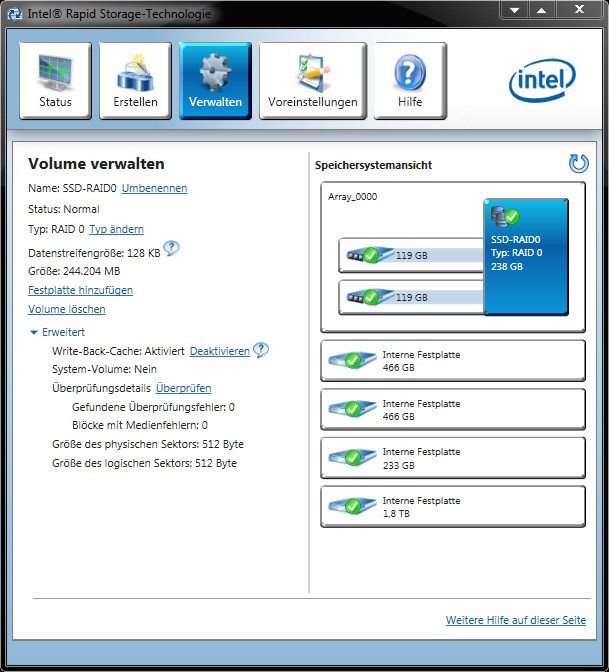Click the Intel logo
609x672 pixels.
[542, 80]
